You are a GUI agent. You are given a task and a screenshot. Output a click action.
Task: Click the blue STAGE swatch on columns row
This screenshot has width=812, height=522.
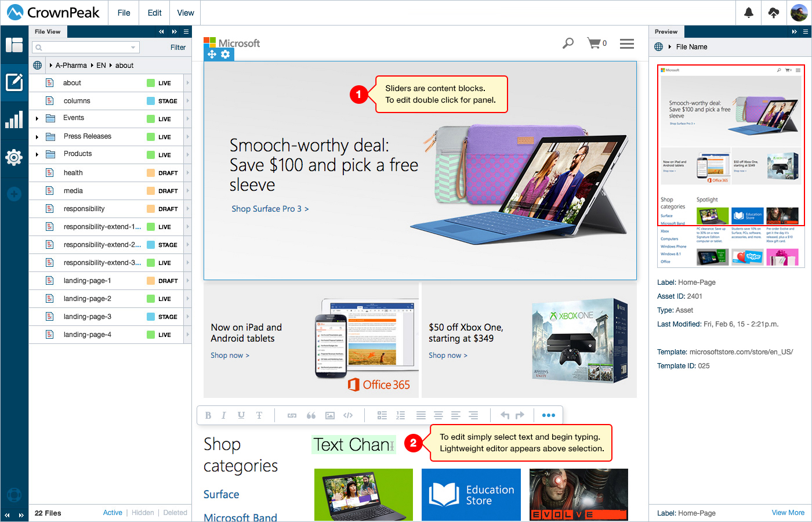click(x=151, y=101)
